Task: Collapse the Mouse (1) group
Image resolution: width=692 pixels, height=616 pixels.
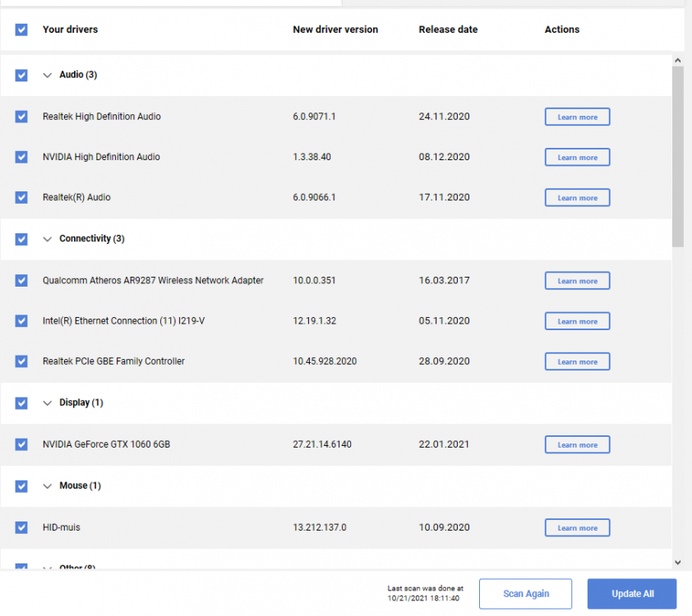Action: coord(47,486)
